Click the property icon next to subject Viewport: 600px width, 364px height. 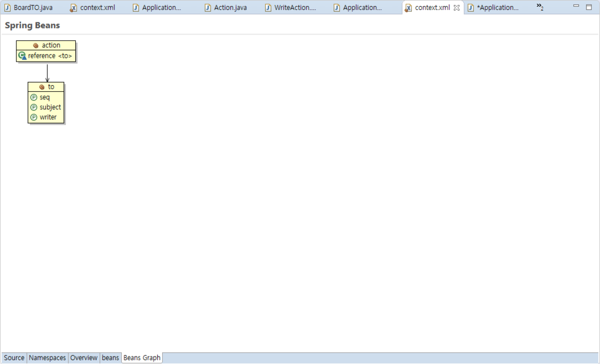pos(34,107)
